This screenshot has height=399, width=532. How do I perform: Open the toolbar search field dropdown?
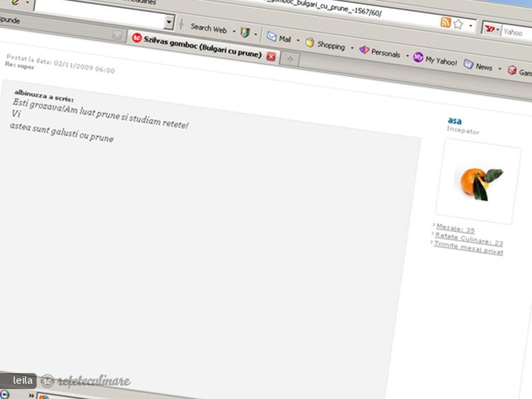pyautogui.click(x=169, y=22)
